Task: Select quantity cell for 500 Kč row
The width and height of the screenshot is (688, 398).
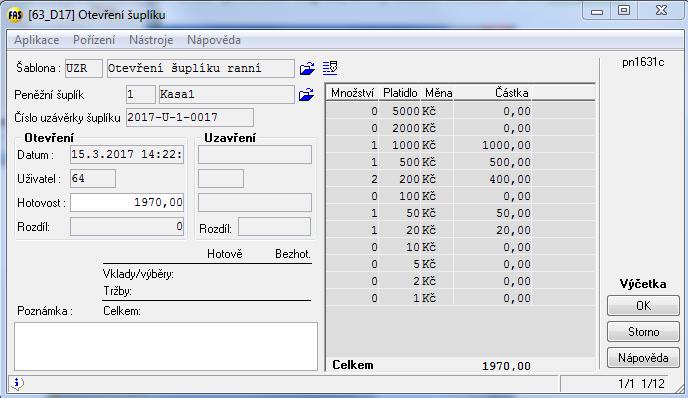Action: (352, 162)
